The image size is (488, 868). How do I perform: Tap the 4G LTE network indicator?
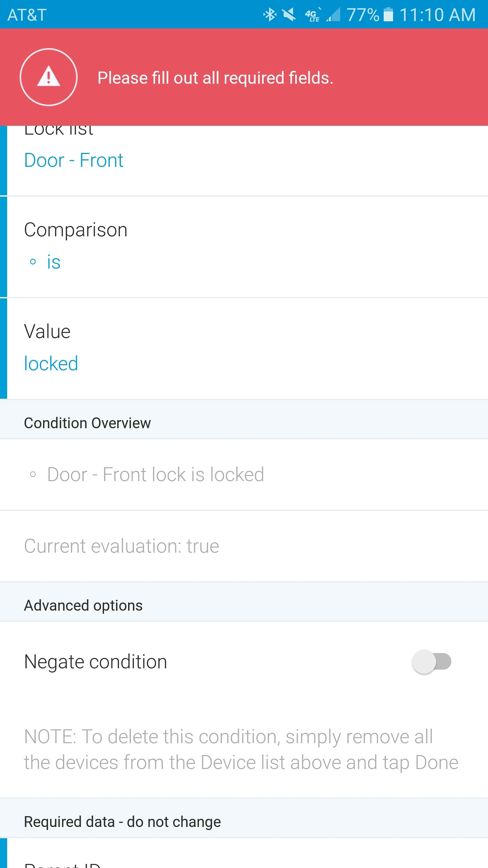312,15
